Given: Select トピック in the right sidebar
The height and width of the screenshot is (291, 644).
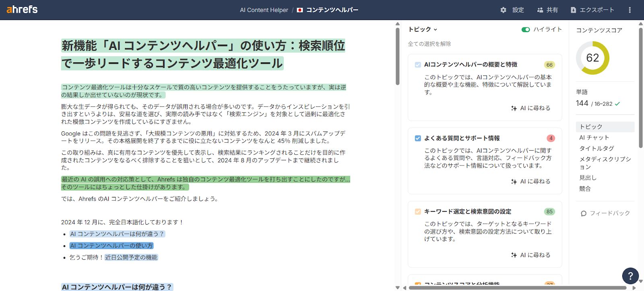Looking at the screenshot, I should (605, 127).
